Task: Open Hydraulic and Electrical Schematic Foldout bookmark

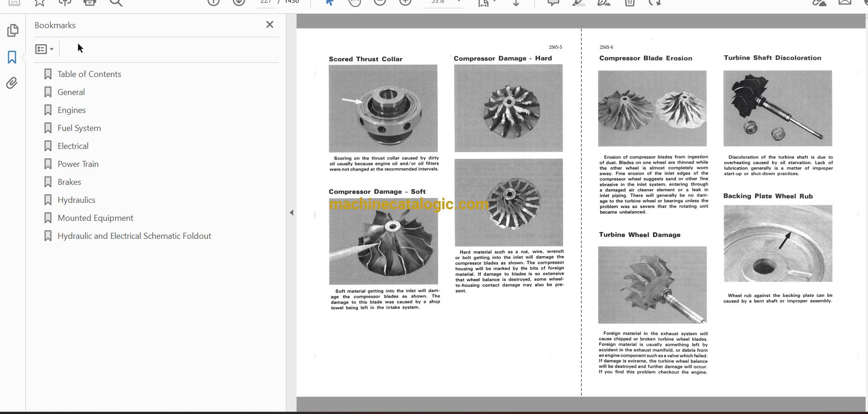Action: (134, 236)
